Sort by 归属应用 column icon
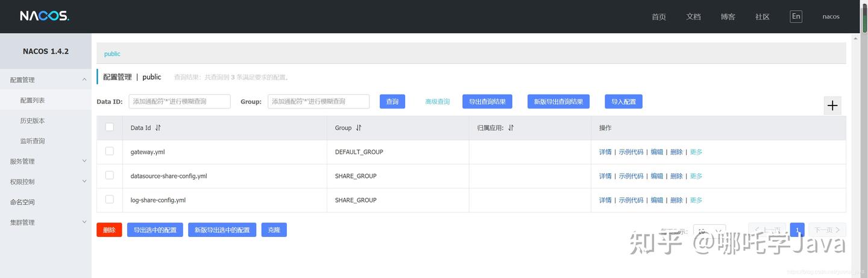 (511, 128)
